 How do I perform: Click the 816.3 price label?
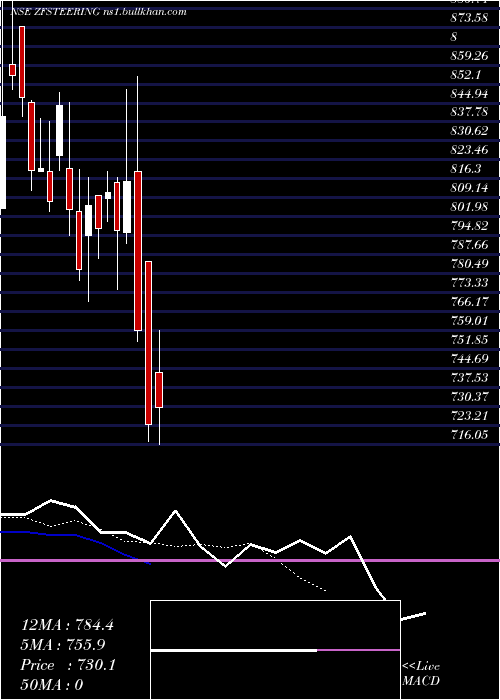click(466, 169)
